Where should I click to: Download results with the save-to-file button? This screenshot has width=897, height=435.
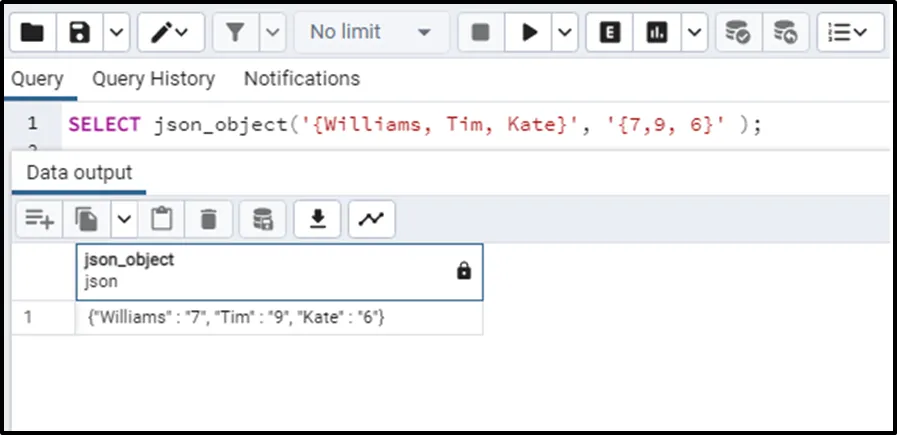click(318, 218)
